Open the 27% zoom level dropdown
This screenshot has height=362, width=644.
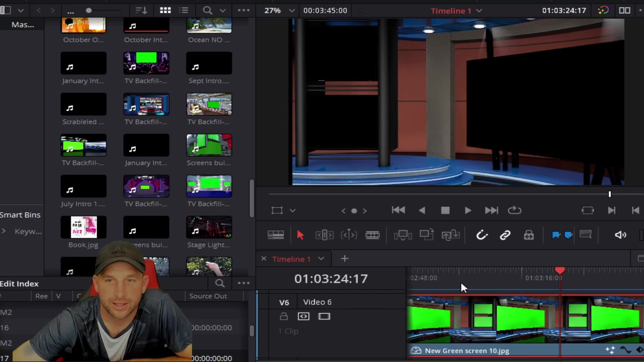click(292, 10)
